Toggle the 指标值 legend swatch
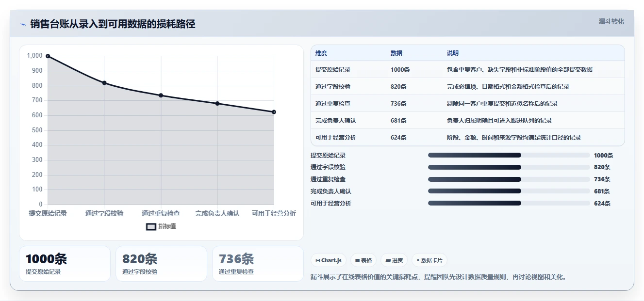The height and width of the screenshot is (301, 644). [x=151, y=226]
